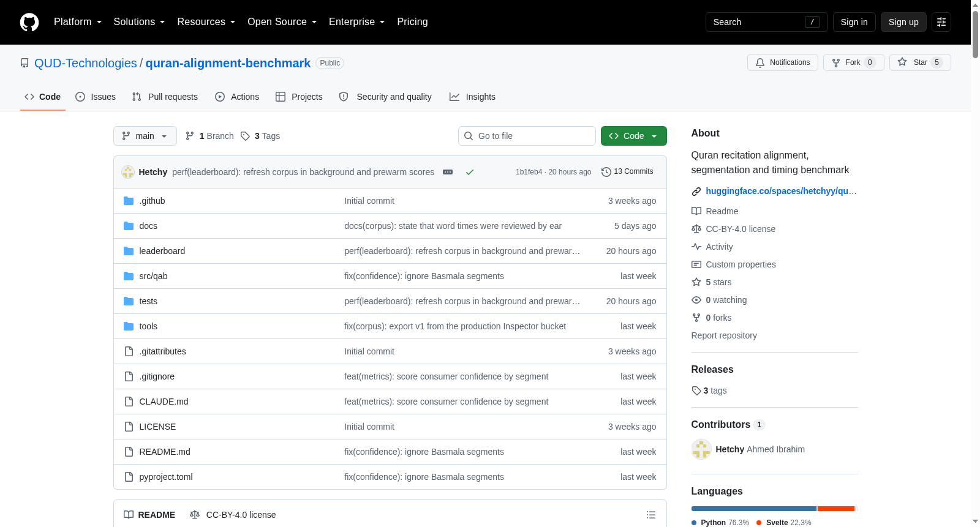Image resolution: width=980 pixels, height=527 pixels.
Task: Click the Sign up button
Action: click(903, 22)
